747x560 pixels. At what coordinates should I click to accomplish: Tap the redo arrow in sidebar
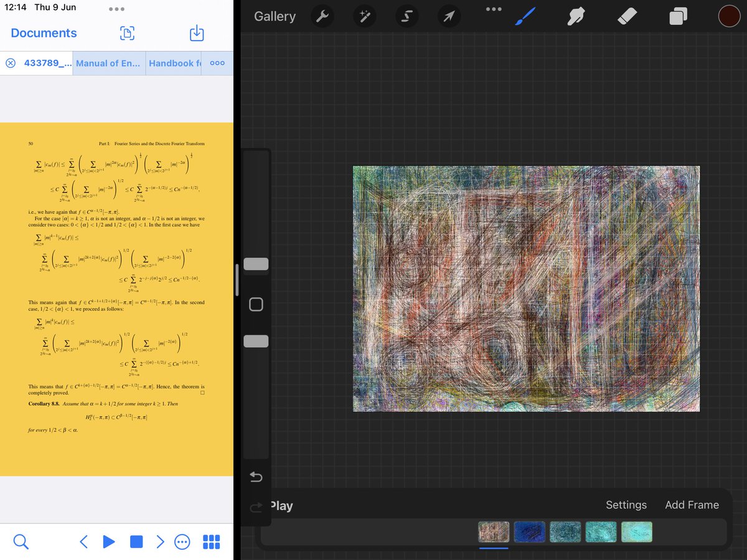tap(256, 507)
